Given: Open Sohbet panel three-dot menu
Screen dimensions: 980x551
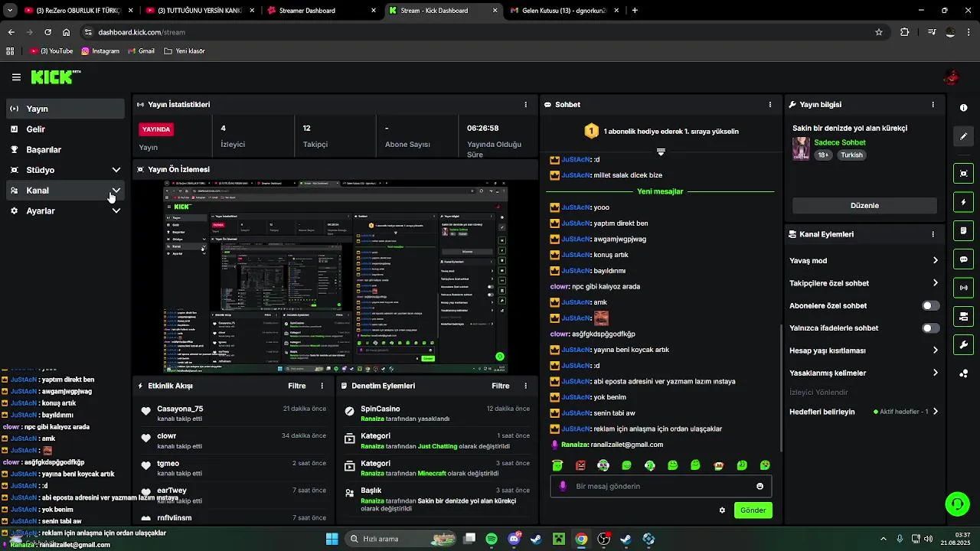Looking at the screenshot, I should pos(770,104).
